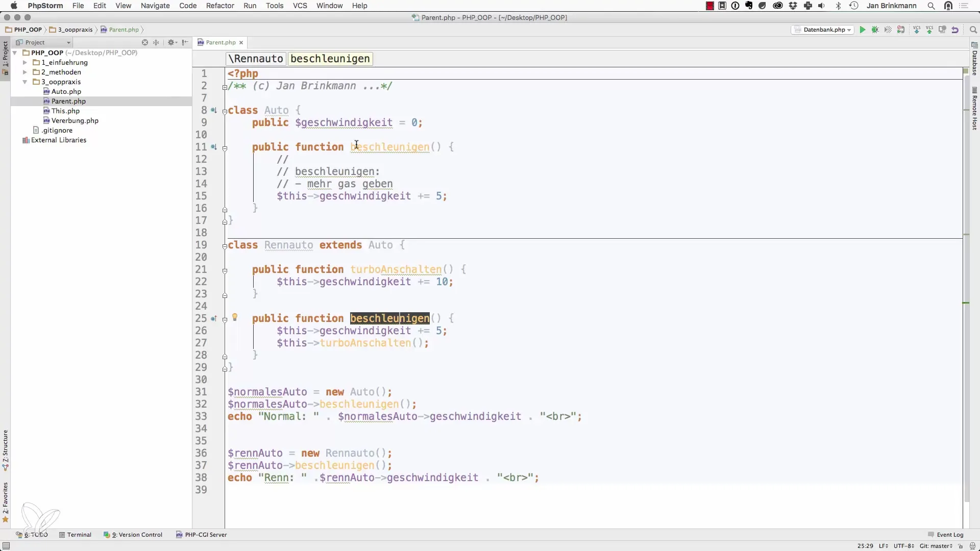
Task: Open the Code menu
Action: click(x=188, y=6)
